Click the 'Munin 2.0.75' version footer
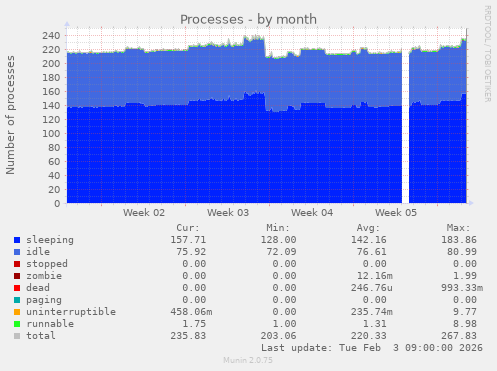Screen dimensions: 497x371 (x=248, y=360)
